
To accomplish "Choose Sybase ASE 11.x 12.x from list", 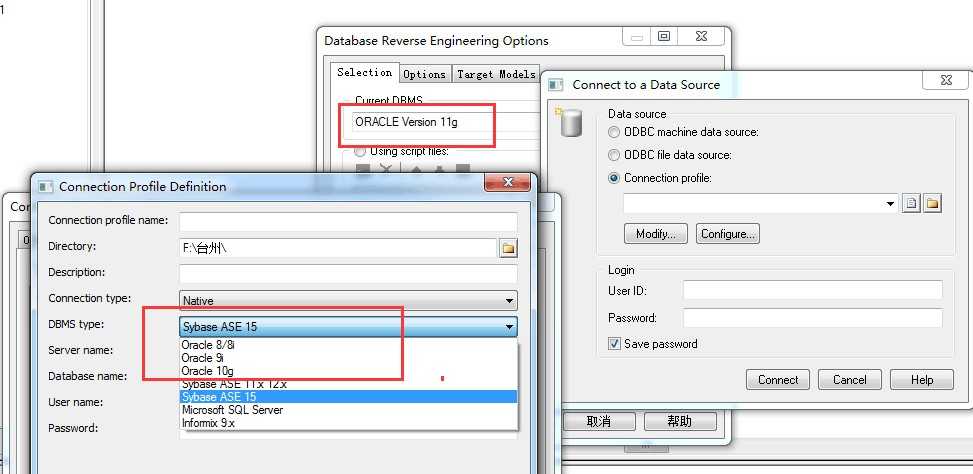I will (x=348, y=384).
